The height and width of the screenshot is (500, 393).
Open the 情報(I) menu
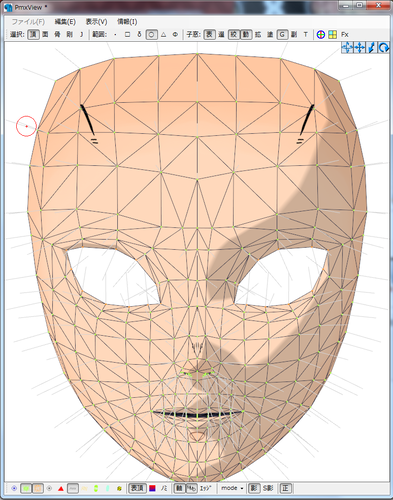tap(127, 22)
